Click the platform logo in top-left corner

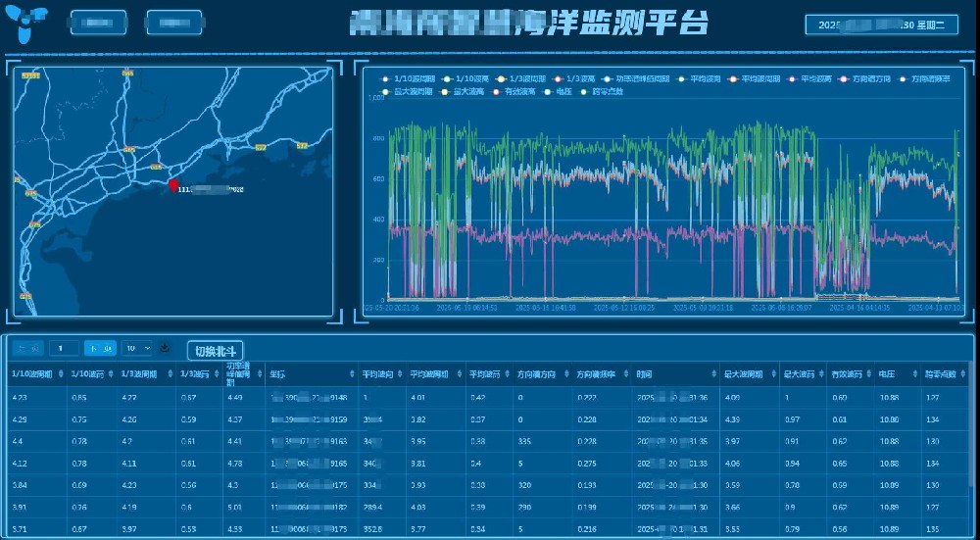pos(26,23)
